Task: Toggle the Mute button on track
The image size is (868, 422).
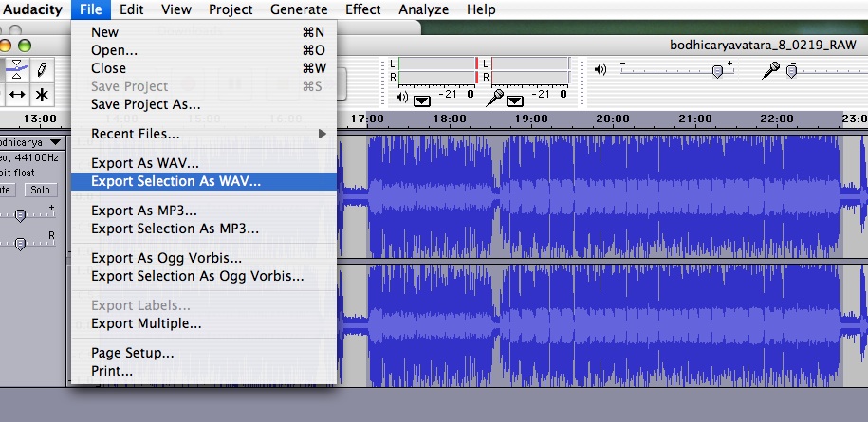Action: [x=6, y=190]
